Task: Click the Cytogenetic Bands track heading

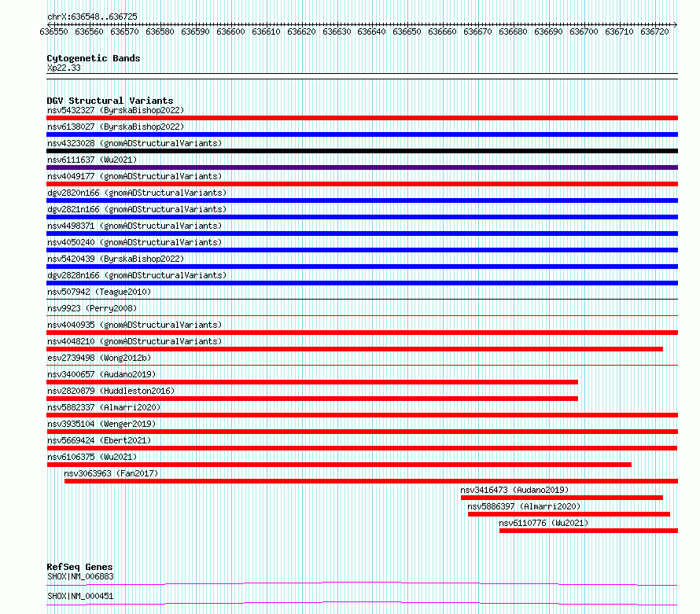Action: point(94,58)
